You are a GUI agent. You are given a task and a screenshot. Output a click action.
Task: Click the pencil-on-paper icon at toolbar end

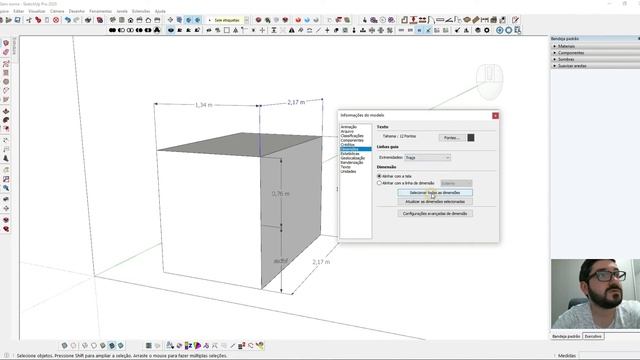coord(516,20)
